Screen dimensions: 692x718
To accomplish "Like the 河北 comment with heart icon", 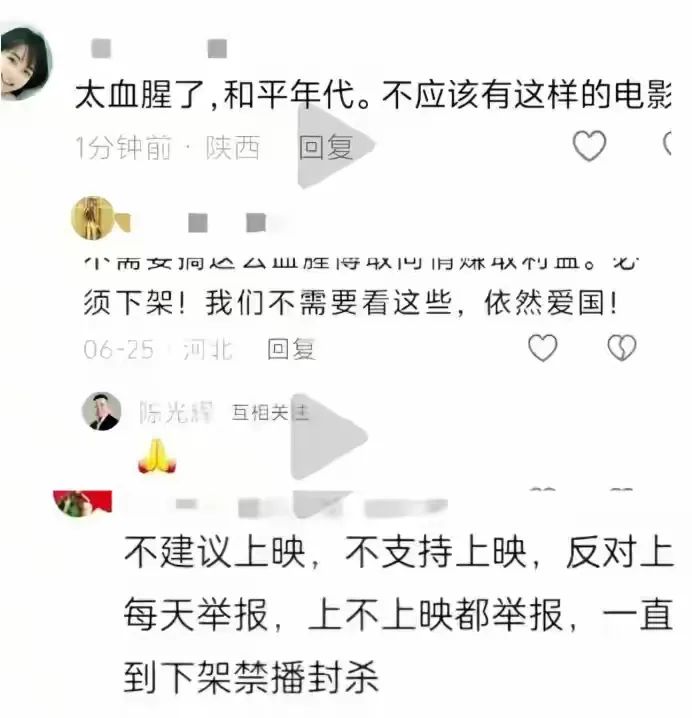I will pyautogui.click(x=543, y=348).
